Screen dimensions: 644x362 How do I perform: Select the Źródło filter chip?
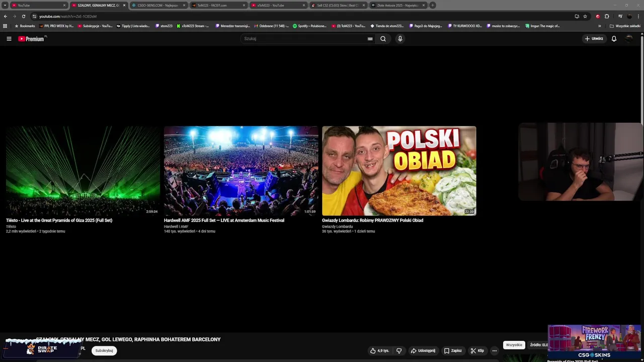538,345
